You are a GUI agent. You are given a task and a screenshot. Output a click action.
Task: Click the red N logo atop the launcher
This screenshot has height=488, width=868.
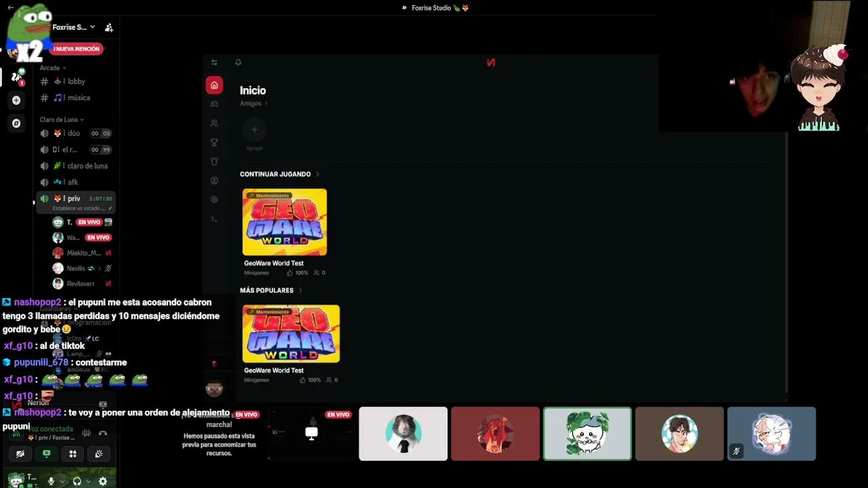click(491, 62)
